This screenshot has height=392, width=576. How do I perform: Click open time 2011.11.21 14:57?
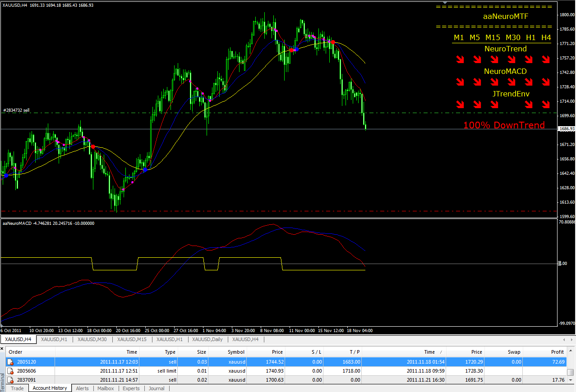[x=119, y=380]
